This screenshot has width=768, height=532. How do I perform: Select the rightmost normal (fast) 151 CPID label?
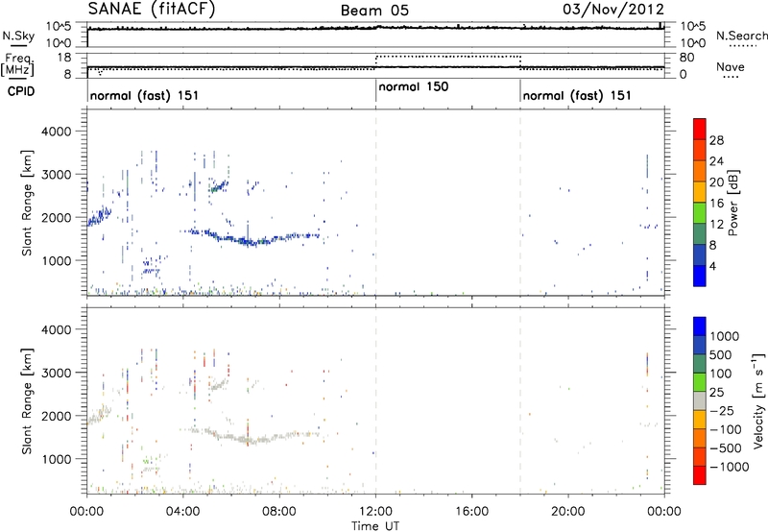(x=577, y=95)
